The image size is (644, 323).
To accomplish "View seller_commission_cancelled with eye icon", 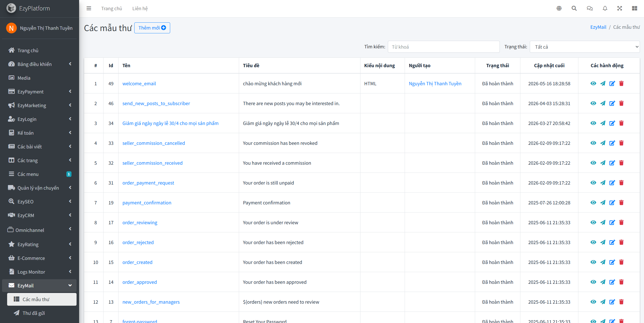I will (x=593, y=143).
